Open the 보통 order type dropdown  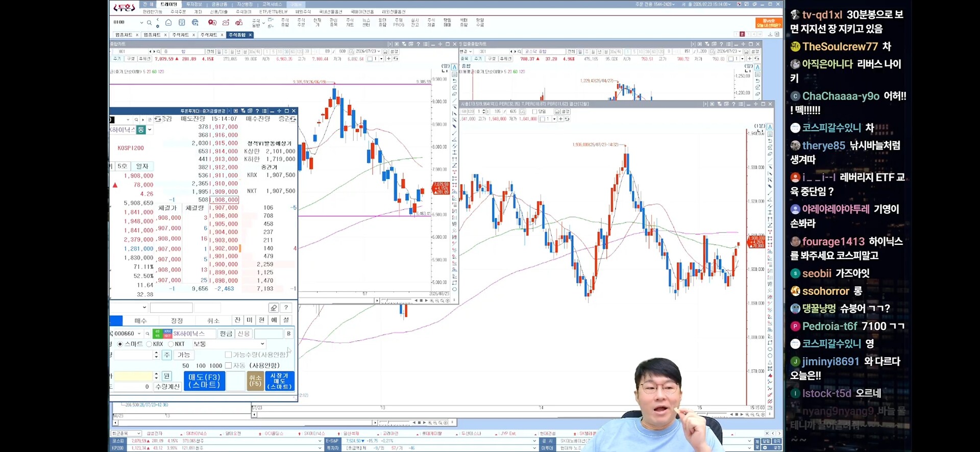coord(229,344)
